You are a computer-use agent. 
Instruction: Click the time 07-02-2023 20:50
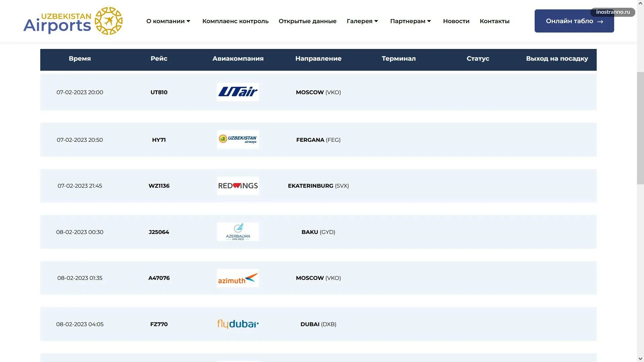point(80,140)
